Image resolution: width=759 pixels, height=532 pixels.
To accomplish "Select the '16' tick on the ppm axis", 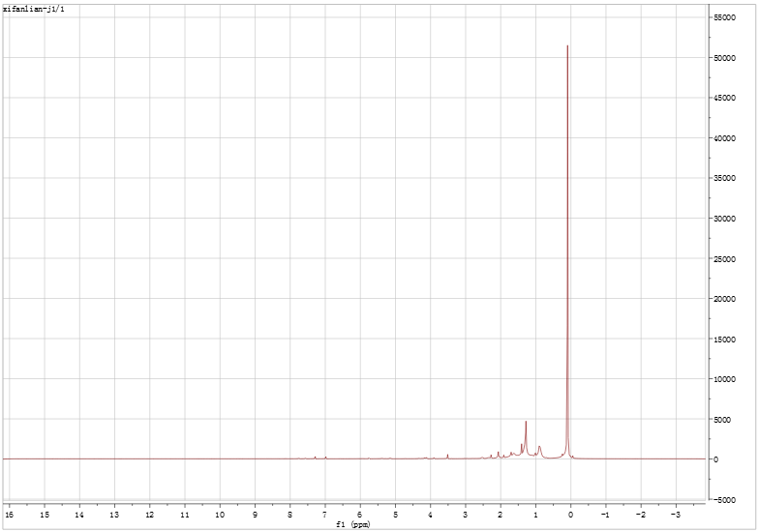I will [x=9, y=515].
